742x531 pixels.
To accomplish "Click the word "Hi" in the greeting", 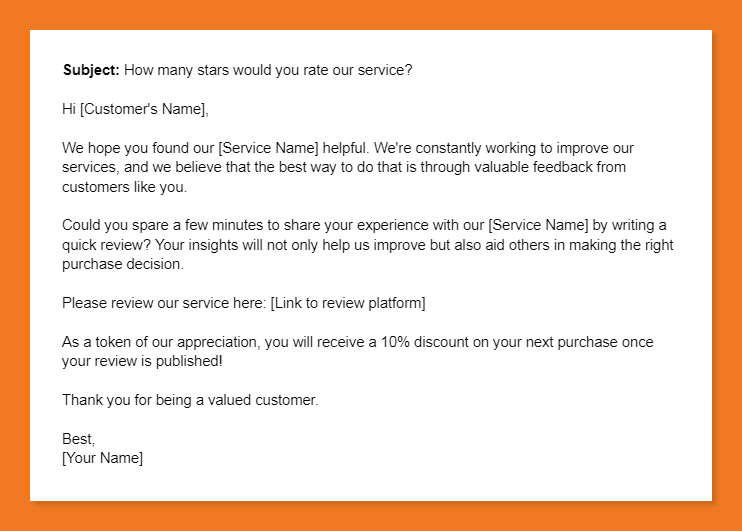I will (x=69, y=109).
